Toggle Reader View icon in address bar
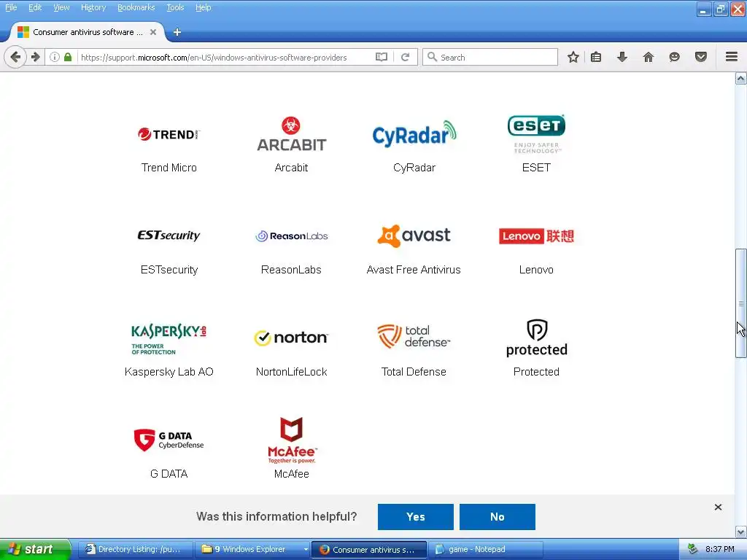 click(381, 57)
